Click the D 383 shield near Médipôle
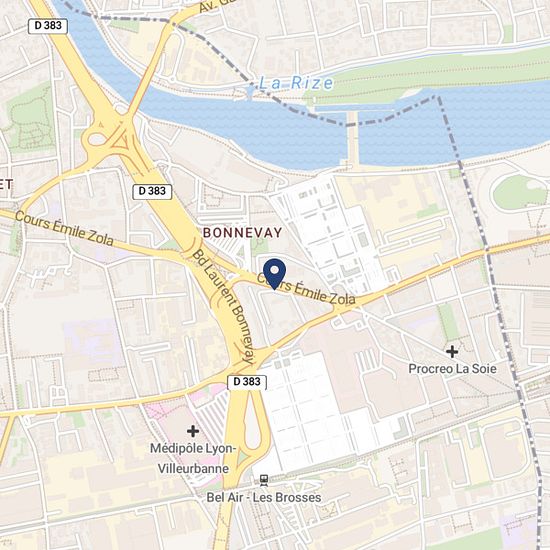The image size is (550, 550). [247, 382]
